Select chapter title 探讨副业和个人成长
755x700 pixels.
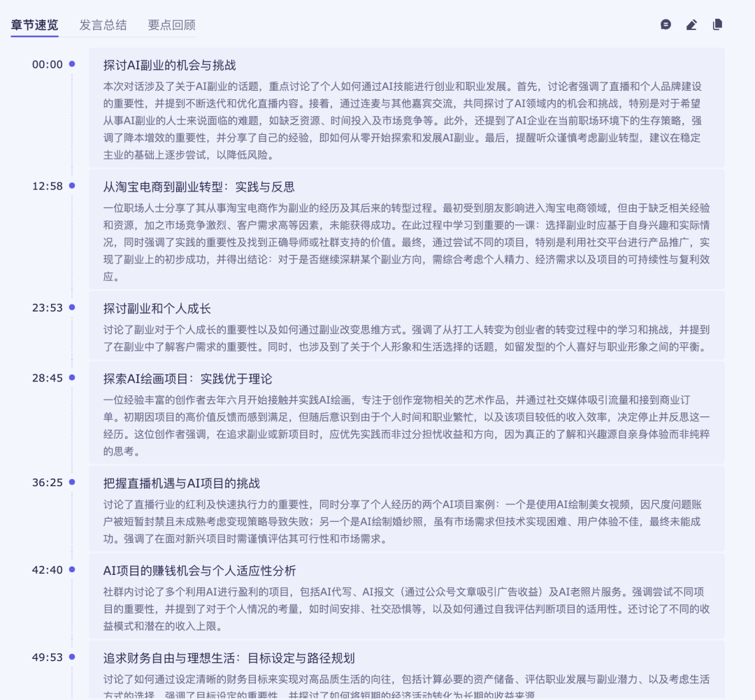157,308
